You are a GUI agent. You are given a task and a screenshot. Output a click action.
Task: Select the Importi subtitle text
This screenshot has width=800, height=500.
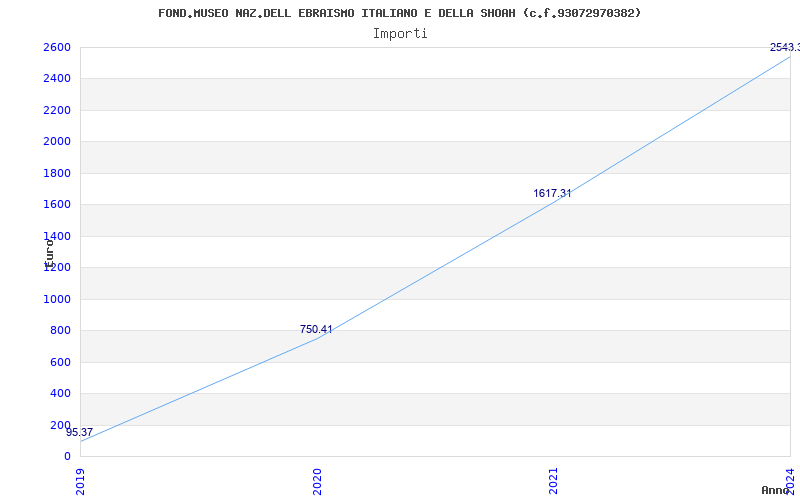[x=400, y=34]
